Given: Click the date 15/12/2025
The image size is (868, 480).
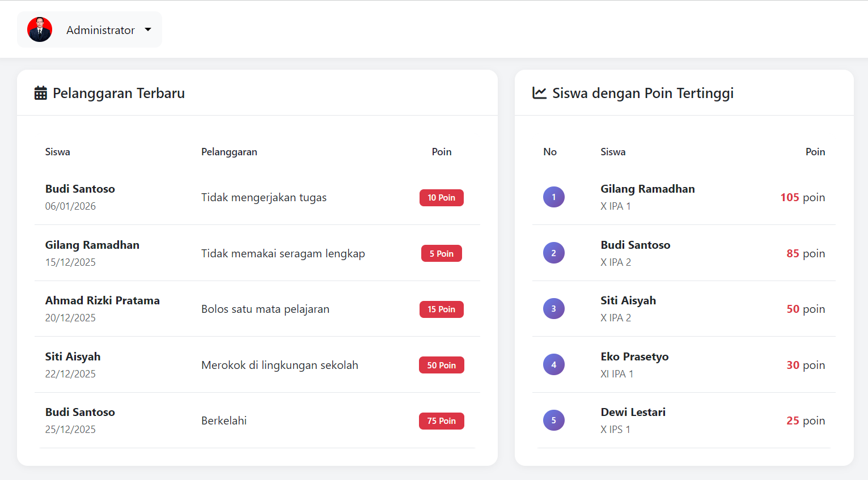Looking at the screenshot, I should pos(70,262).
